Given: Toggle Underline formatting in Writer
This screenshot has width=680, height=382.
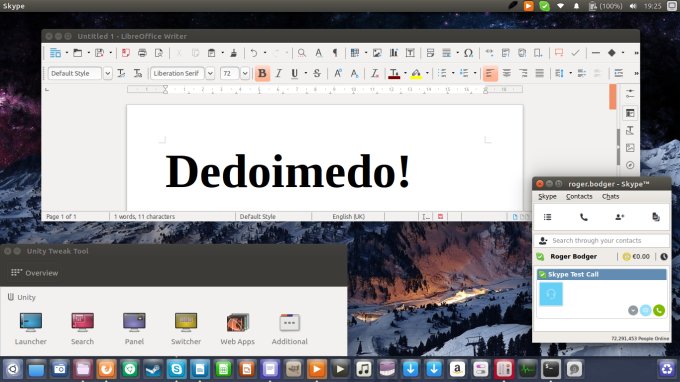Looking at the screenshot, I should [x=294, y=73].
